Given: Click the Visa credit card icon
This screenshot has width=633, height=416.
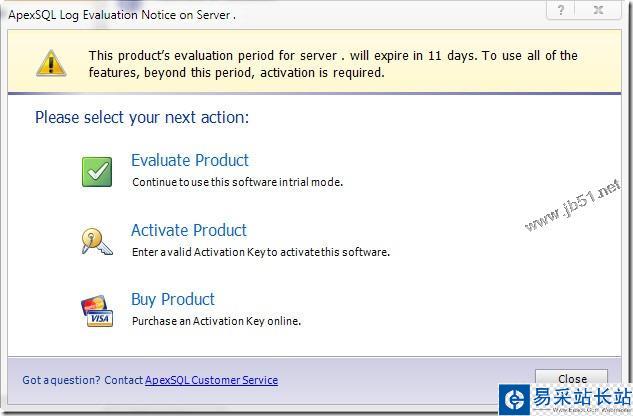Looking at the screenshot, I should click(x=97, y=311).
